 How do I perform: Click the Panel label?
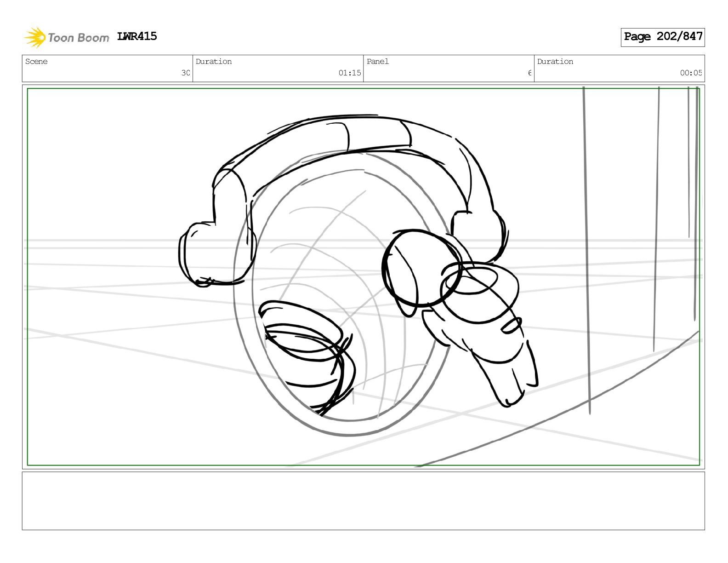pos(378,62)
